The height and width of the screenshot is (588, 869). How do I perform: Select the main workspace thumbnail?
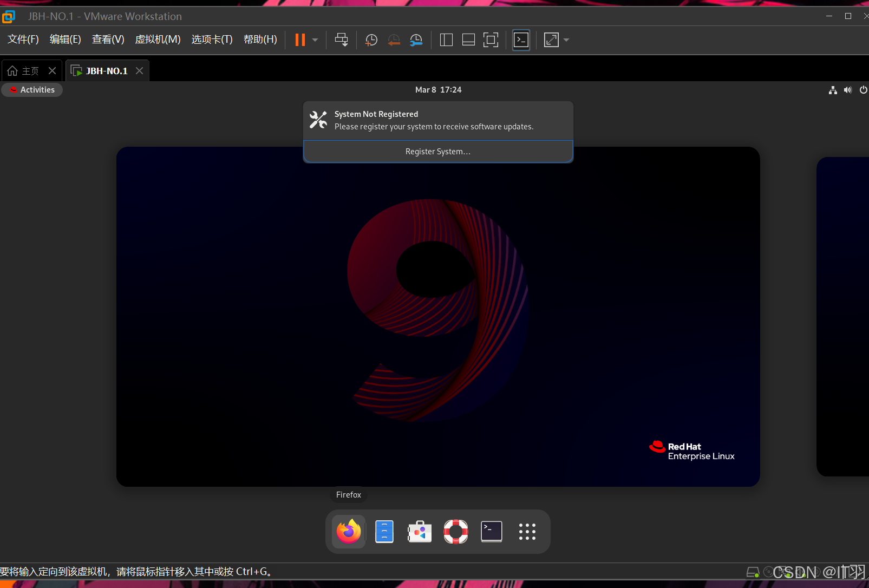(438, 317)
